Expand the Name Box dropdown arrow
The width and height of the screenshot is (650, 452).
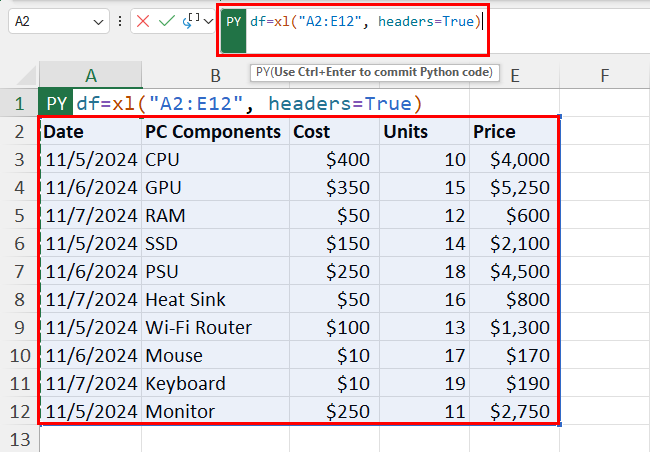coord(98,22)
